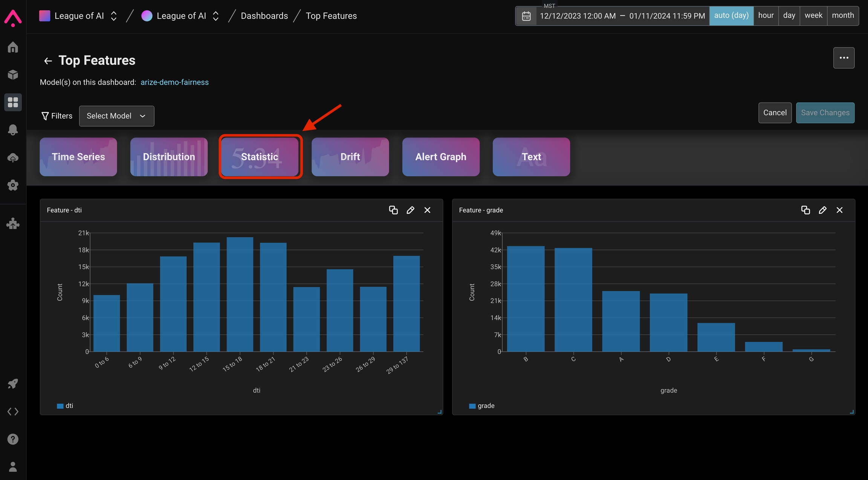Switch granularity to week
Screen dimensions: 868x480
point(813,15)
